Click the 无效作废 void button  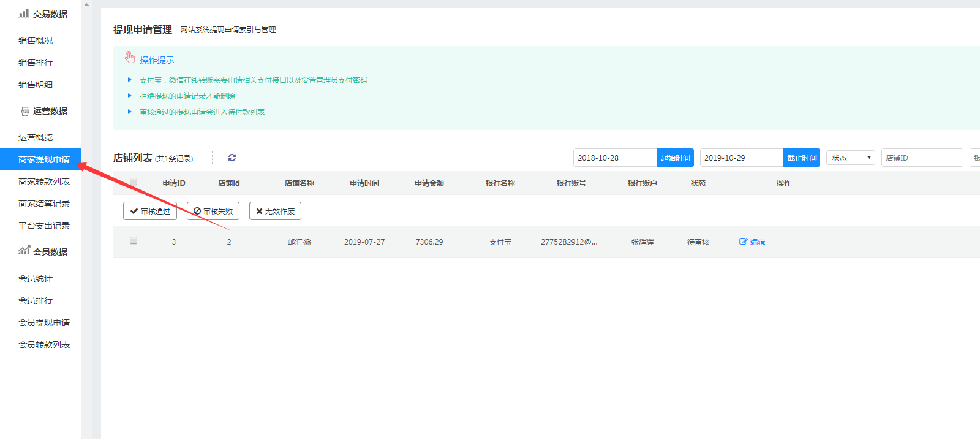[x=275, y=211]
